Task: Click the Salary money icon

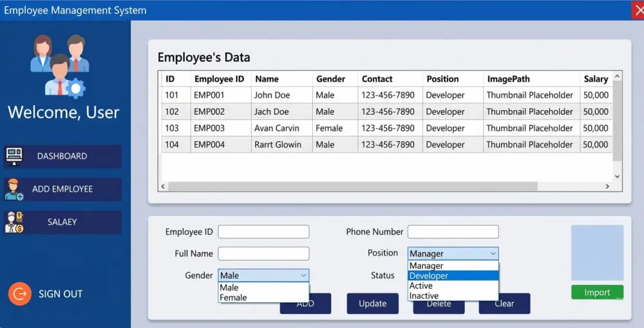Action: click(14, 222)
